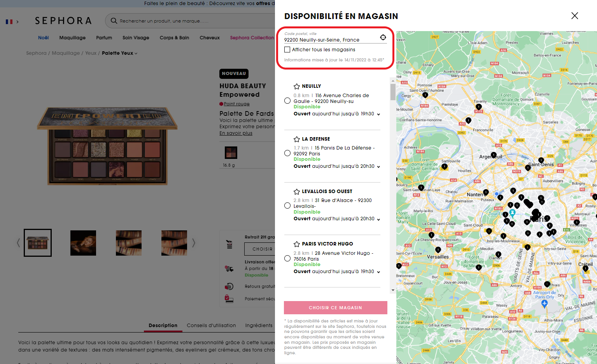This screenshot has width=597, height=364.
Task: Switch to the Description tab
Action: click(x=163, y=326)
